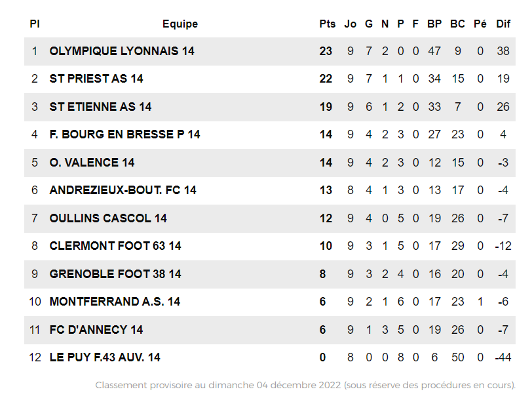
Task: Click the Pé penalties column header
Action: [480, 24]
